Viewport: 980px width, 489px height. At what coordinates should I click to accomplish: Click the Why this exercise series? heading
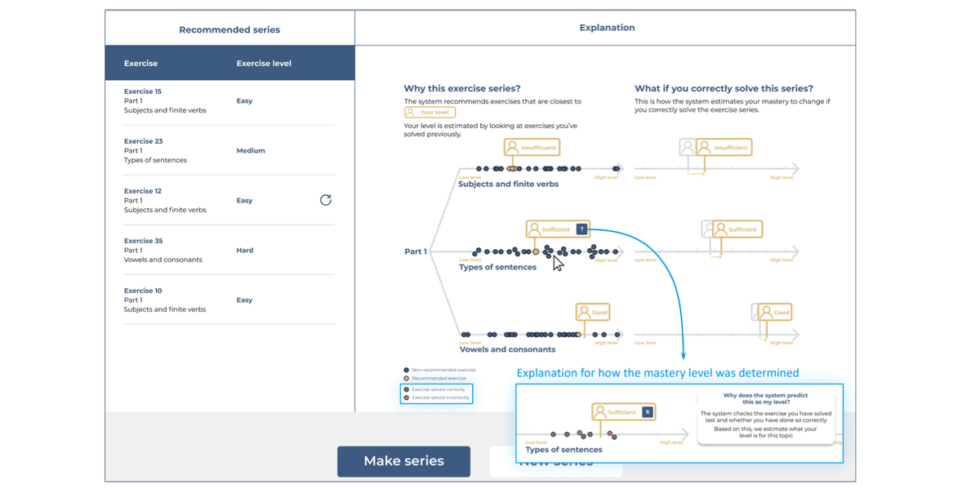462,88
